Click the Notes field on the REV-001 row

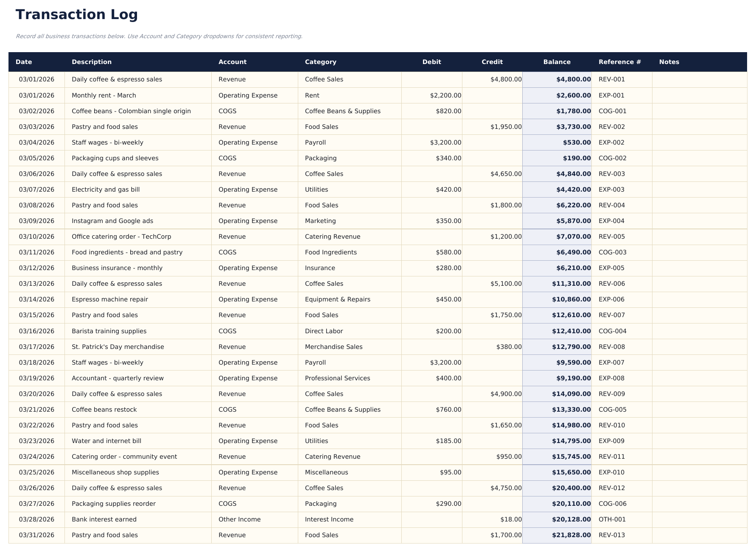(x=700, y=79)
